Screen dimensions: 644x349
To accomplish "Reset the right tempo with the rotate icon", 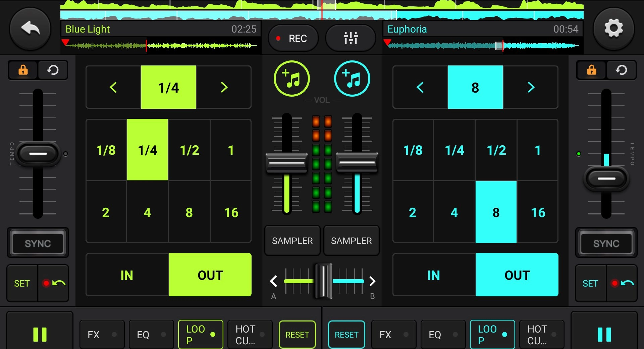I will click(622, 70).
